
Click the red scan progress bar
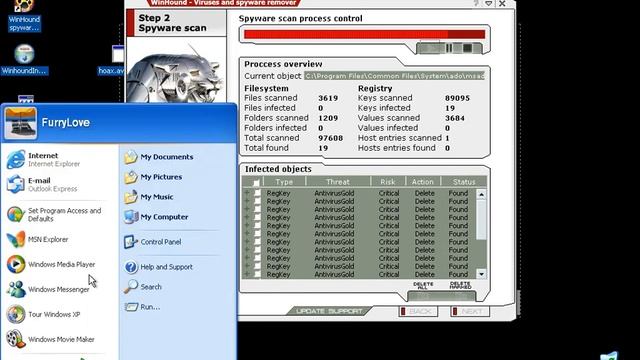364,35
